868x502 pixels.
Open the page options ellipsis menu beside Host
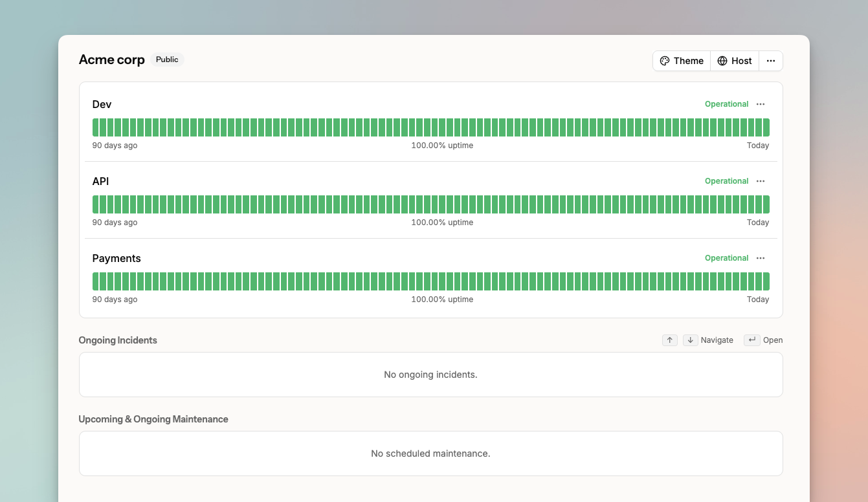pyautogui.click(x=771, y=61)
